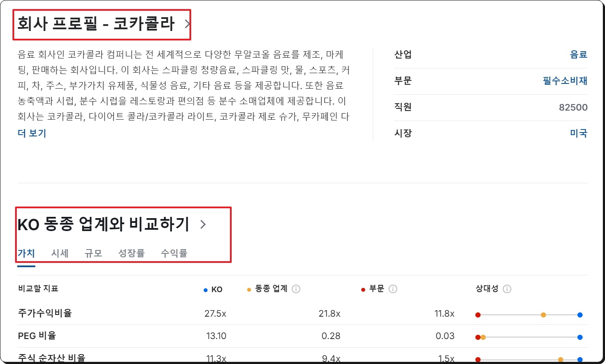The image size is (605, 364).
Task: Click the red 부문 legend dot
Action: point(363,290)
